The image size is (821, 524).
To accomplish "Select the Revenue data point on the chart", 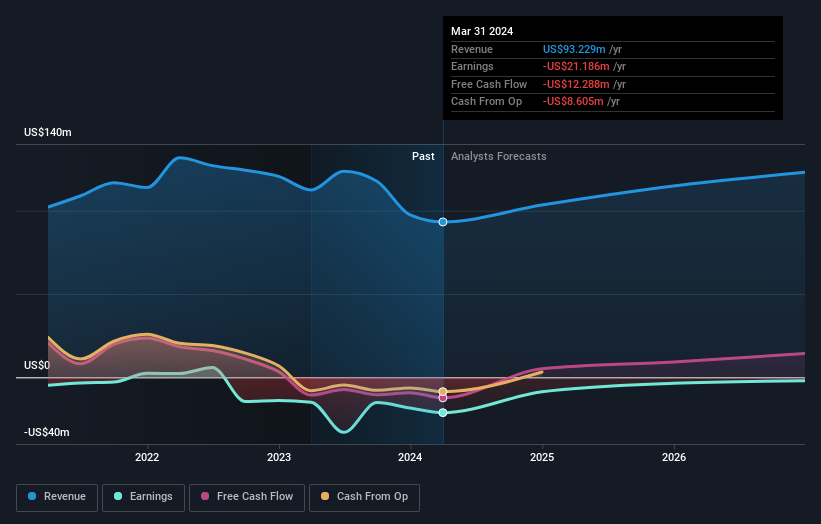I will pyautogui.click(x=443, y=222).
